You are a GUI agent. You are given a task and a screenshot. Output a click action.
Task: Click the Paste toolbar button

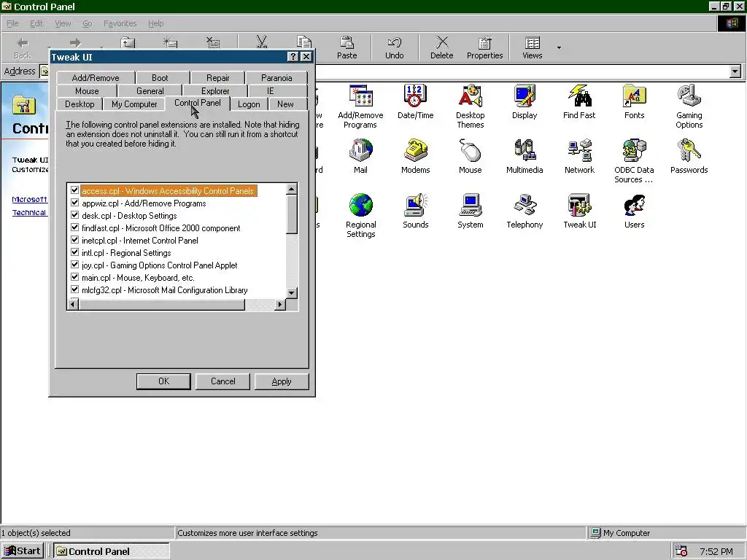pos(347,47)
